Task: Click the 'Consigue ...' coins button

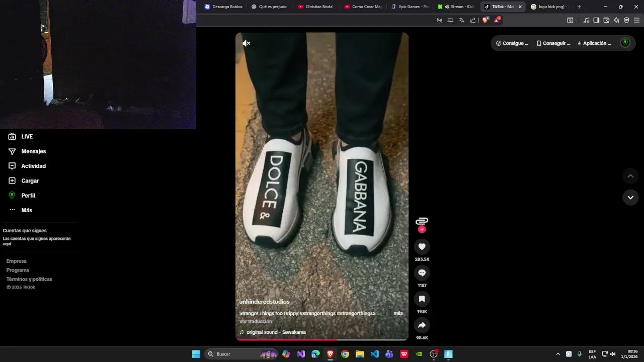Action: coord(512,43)
